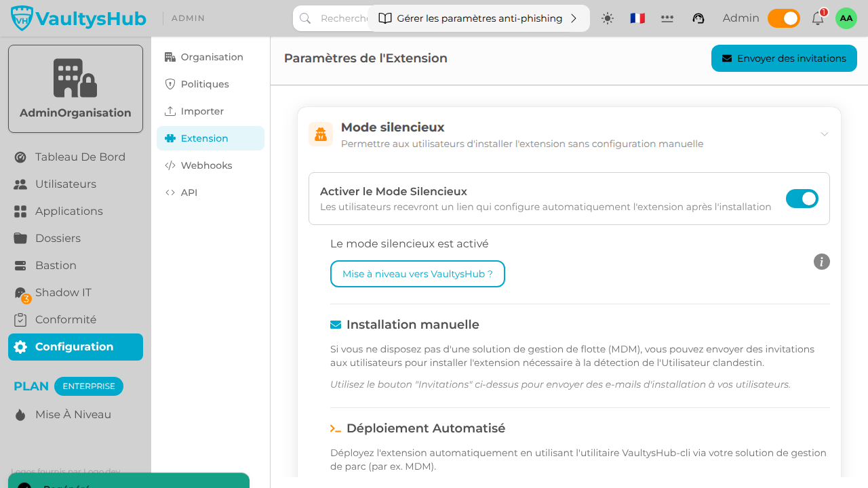Toggle the Admin mode orange switch

(784, 18)
